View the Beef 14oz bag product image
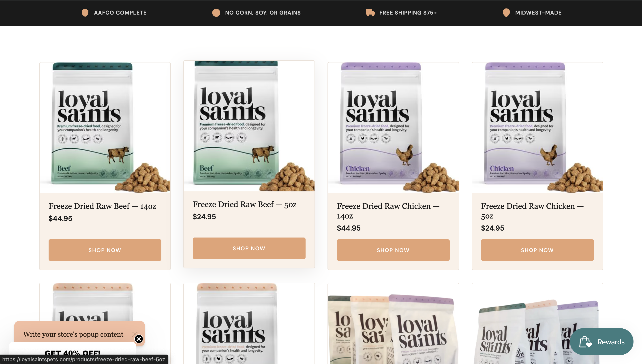Viewport: 642px width, 364px height. (x=105, y=128)
